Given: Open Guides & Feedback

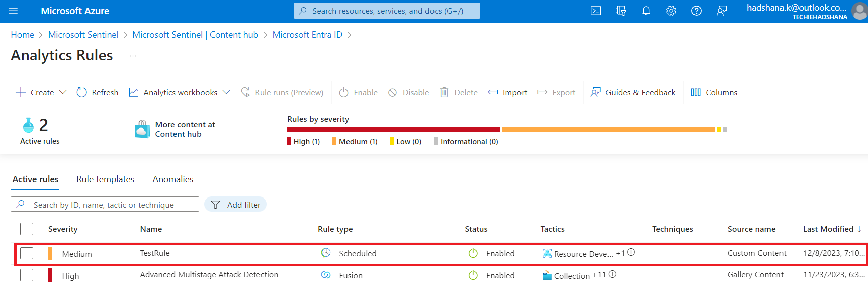Looking at the screenshot, I should [x=633, y=92].
